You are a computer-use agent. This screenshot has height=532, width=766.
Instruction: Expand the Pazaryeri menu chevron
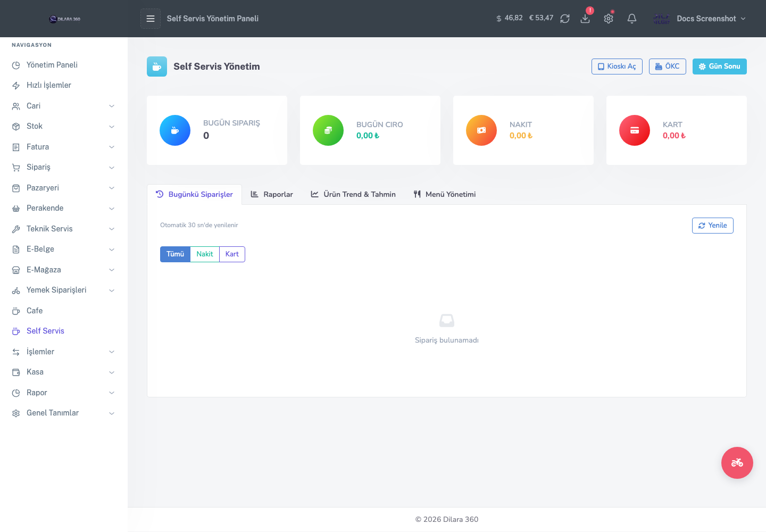[x=112, y=188]
